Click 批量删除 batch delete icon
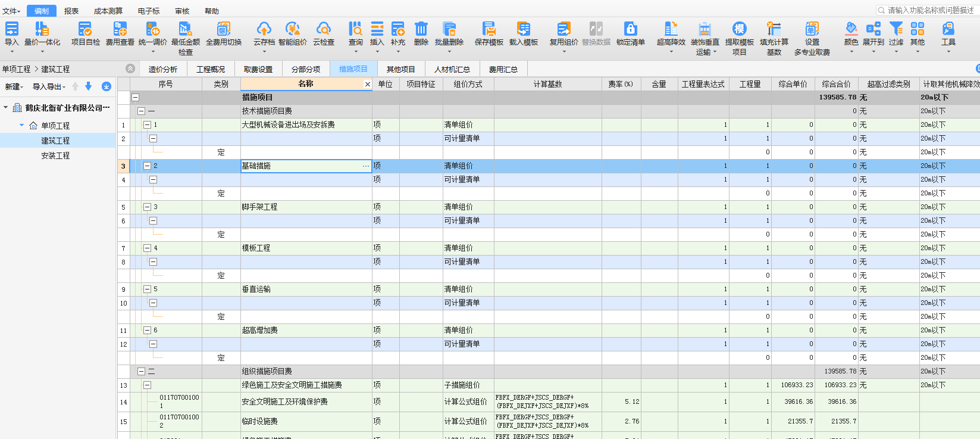 pyautogui.click(x=449, y=33)
